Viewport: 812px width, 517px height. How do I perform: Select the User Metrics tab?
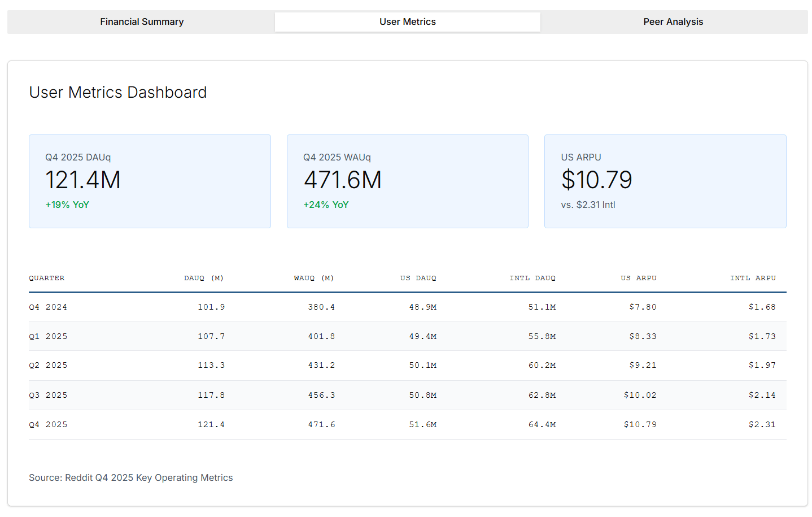(x=408, y=22)
